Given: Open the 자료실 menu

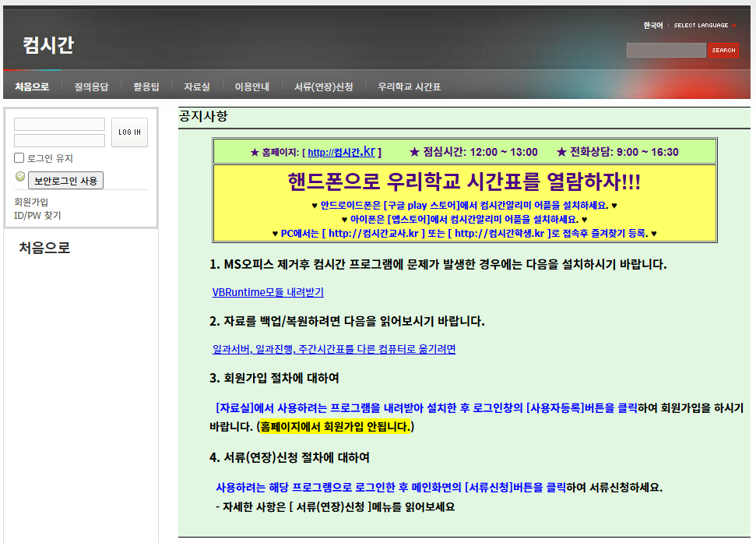Looking at the screenshot, I should 197,86.
